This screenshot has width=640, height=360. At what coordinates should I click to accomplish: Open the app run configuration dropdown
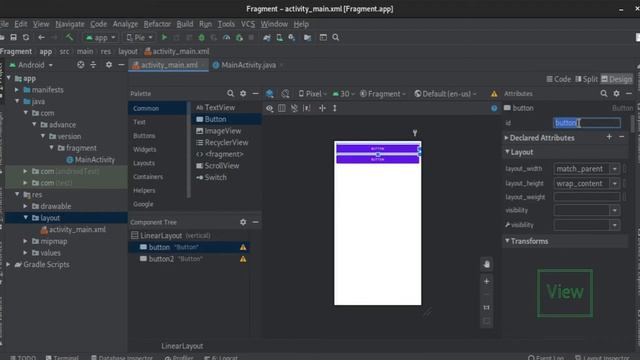coord(100,38)
